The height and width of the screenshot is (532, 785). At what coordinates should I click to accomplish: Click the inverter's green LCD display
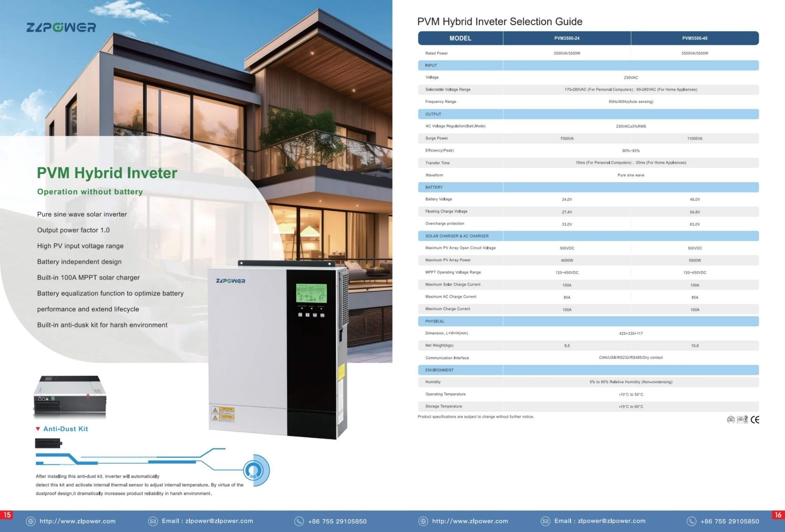pos(311,293)
